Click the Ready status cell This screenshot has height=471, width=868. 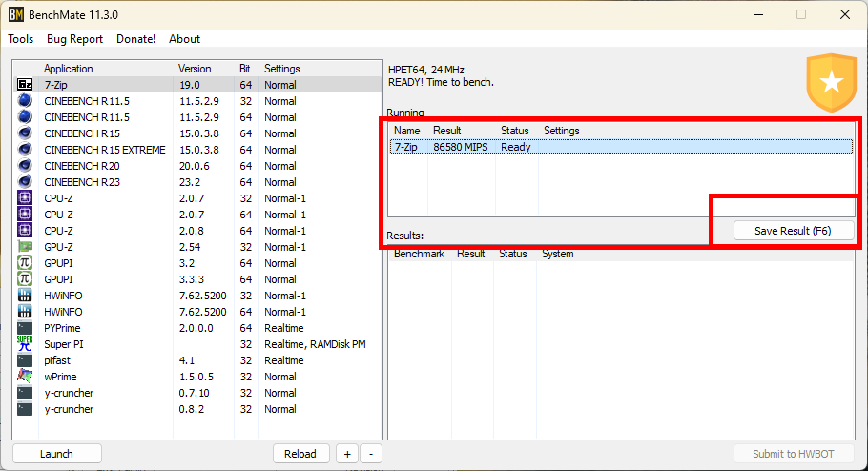tap(515, 147)
